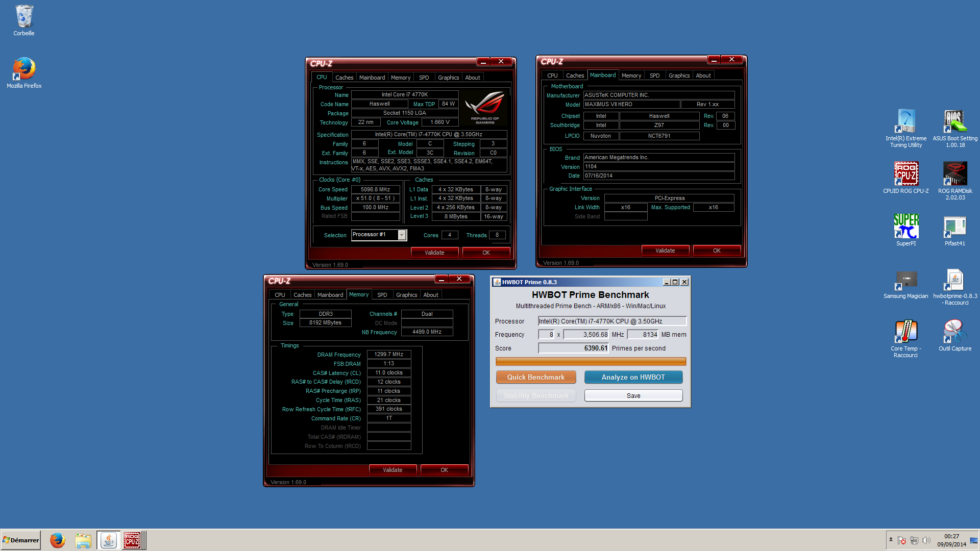The width and height of the screenshot is (980, 551).
Task: Show hidden tray icons arrow
Action: [891, 540]
